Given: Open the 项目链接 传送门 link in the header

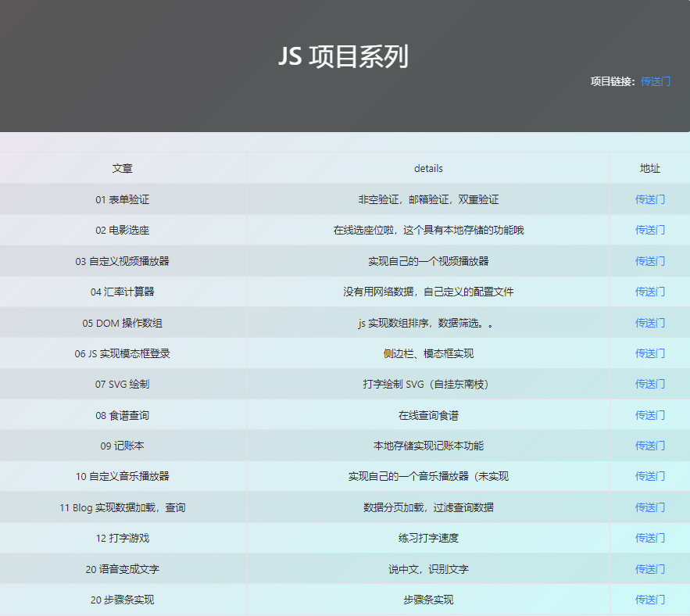Looking at the screenshot, I should 655,81.
